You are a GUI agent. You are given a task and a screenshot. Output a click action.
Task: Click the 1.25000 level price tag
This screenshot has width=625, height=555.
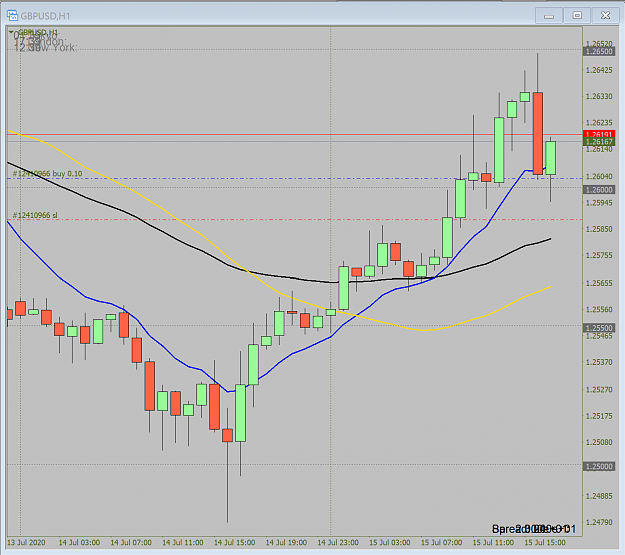click(x=599, y=466)
